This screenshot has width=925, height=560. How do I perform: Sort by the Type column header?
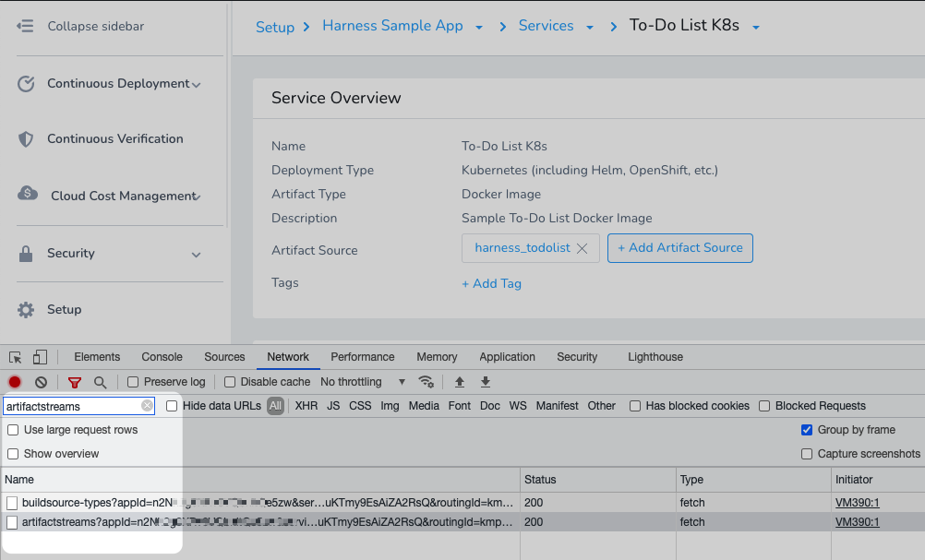(754, 480)
